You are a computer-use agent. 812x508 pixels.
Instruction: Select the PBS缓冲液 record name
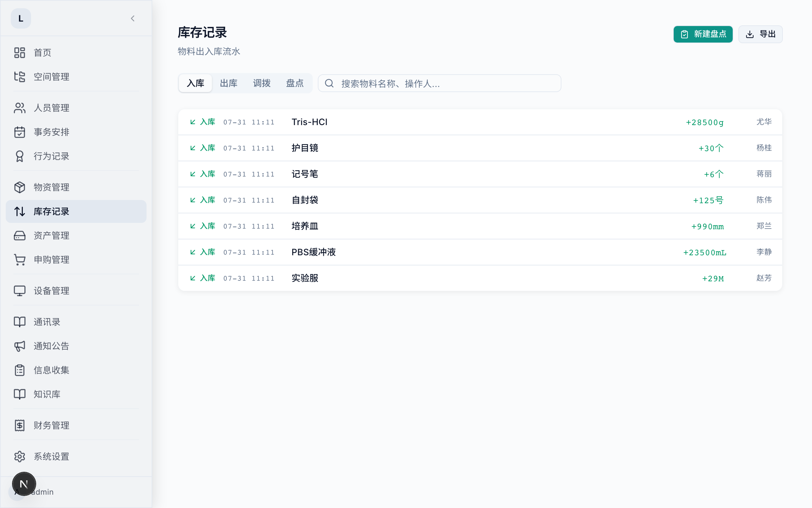(x=313, y=252)
